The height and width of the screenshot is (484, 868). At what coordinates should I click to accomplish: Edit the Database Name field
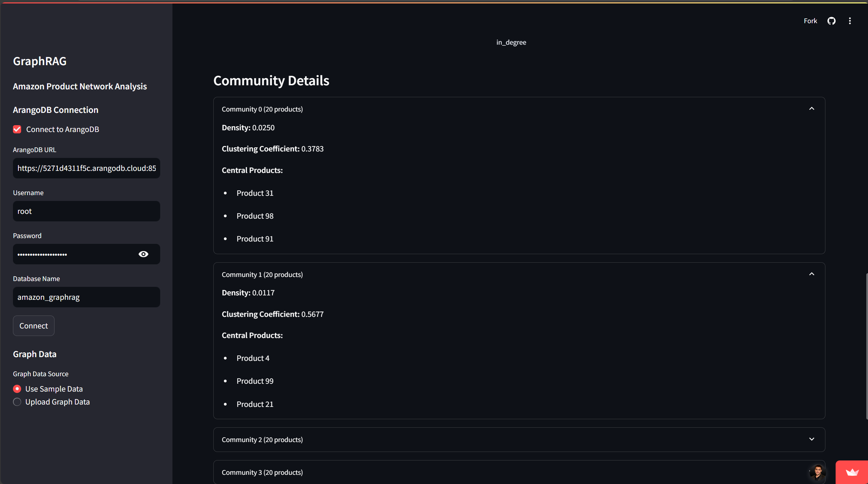[x=86, y=297]
